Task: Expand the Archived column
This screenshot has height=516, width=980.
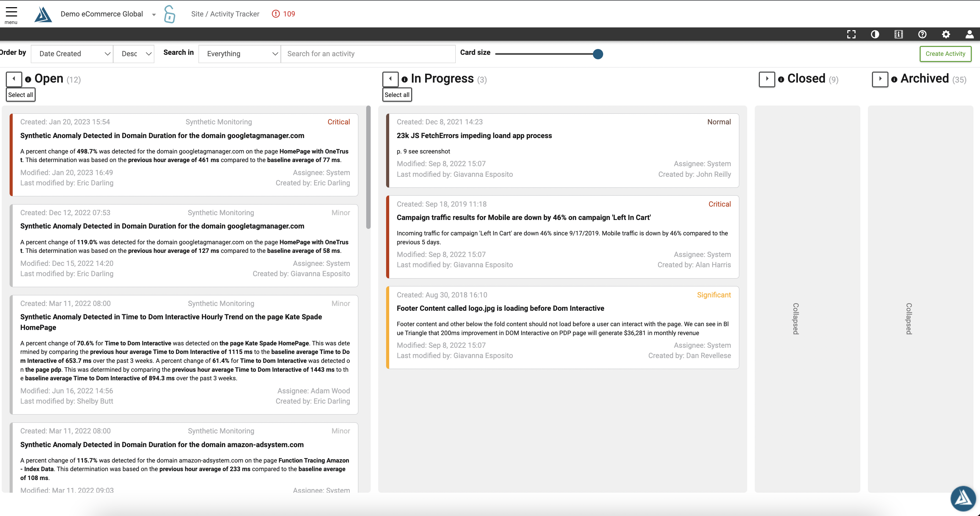Action: [x=880, y=79]
